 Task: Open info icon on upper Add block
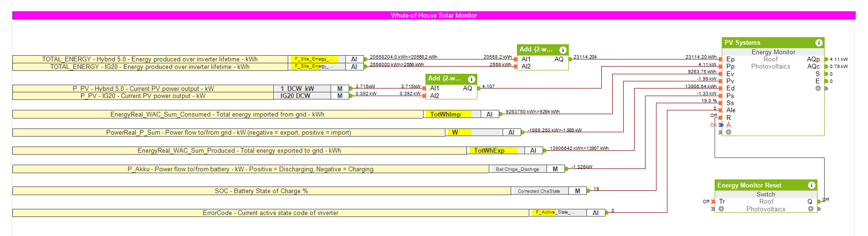563,49
